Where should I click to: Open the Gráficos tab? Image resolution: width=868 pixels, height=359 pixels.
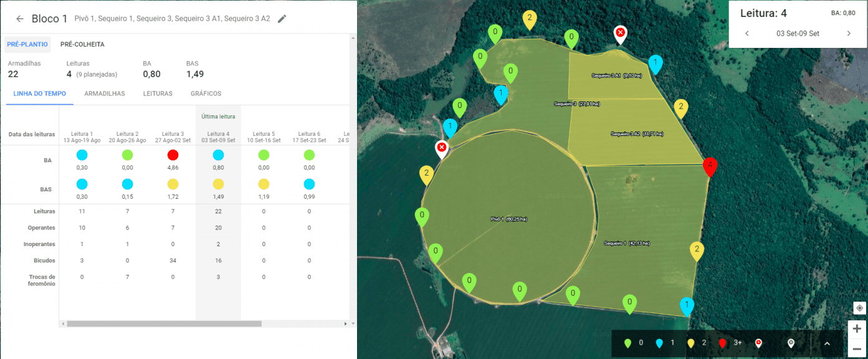[x=206, y=93]
